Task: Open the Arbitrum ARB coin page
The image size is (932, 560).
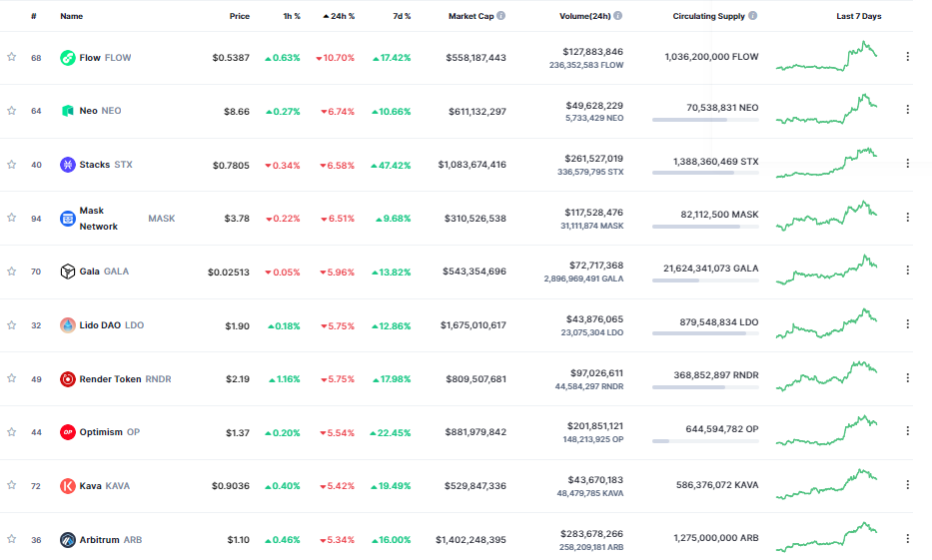Action: coord(111,540)
